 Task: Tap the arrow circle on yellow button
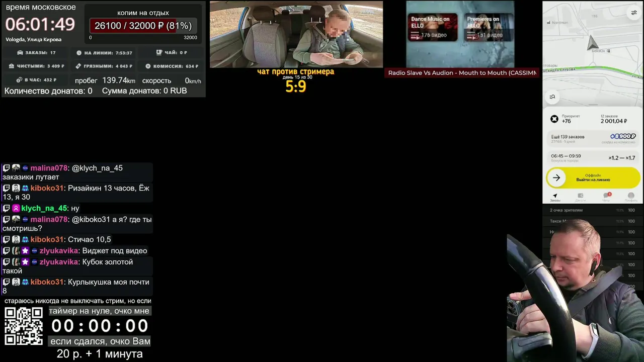pos(556,177)
